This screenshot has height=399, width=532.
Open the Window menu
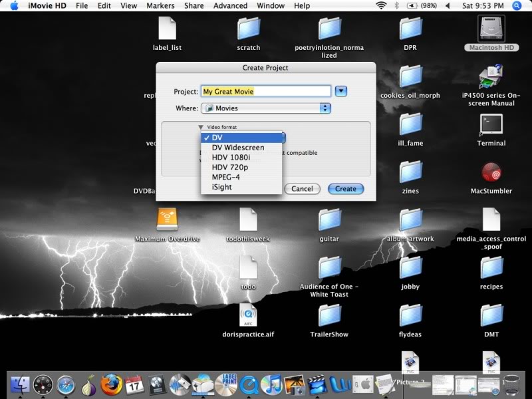point(271,6)
